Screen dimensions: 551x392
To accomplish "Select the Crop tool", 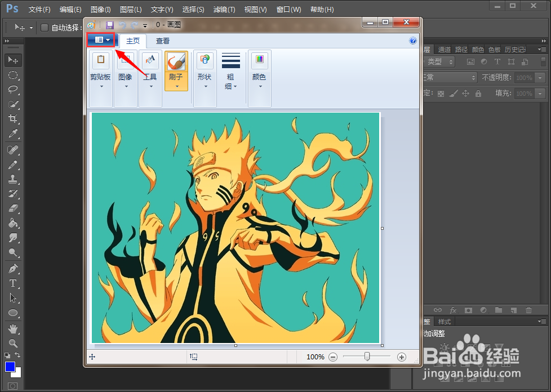I will [x=13, y=118].
